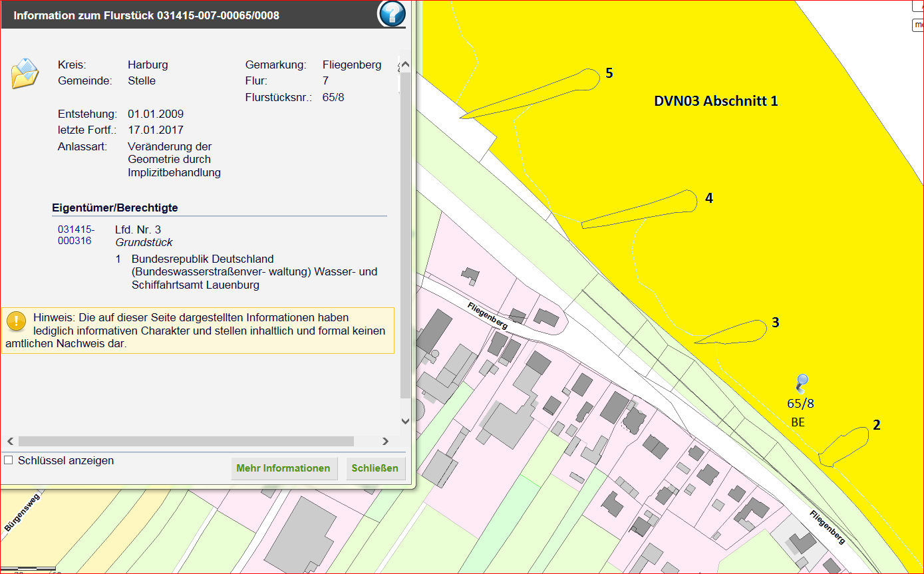Open the 031415-000316 owner link
The image size is (924, 574).
(x=75, y=235)
